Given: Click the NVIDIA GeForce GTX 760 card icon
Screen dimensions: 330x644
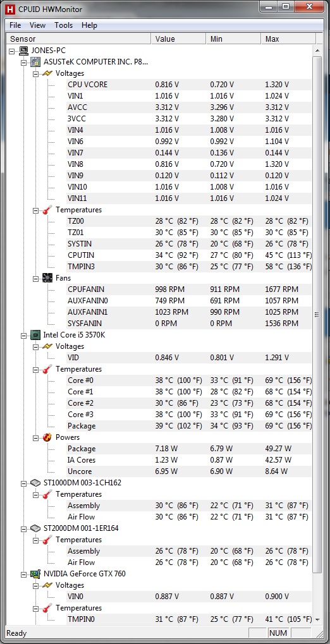Looking at the screenshot, I should click(x=36, y=573).
